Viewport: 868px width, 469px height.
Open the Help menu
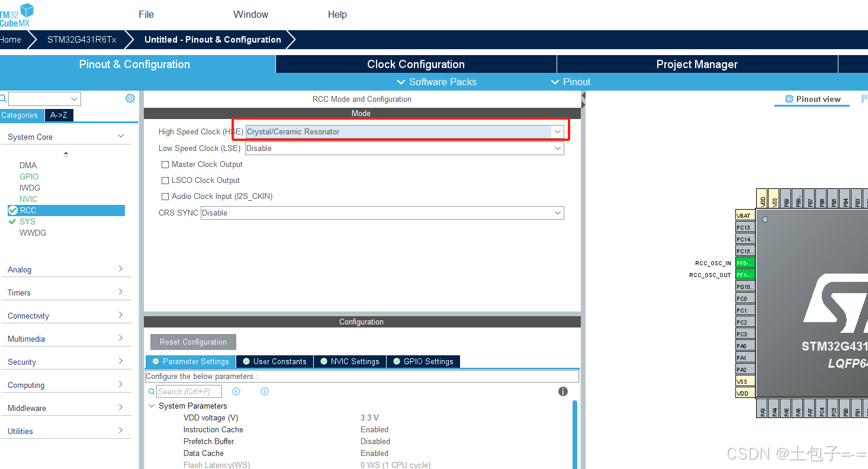pyautogui.click(x=337, y=14)
